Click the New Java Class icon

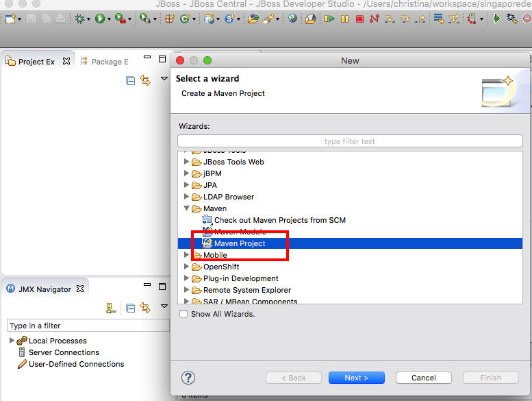coord(185,19)
